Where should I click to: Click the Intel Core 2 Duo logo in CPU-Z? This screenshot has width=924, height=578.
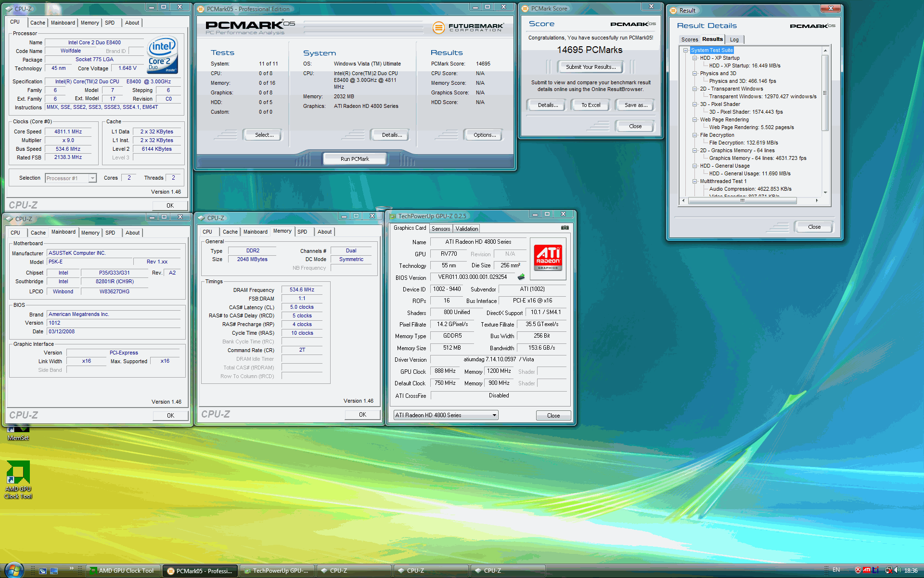point(163,55)
